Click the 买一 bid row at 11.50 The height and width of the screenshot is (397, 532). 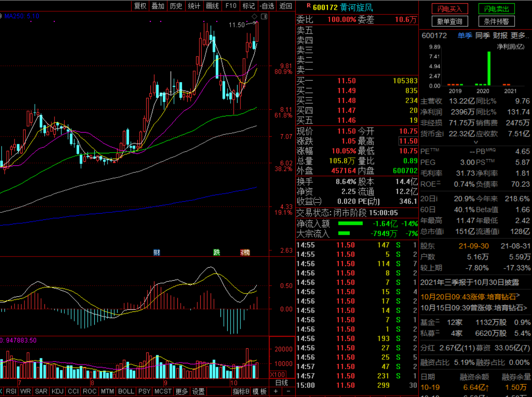tap(357, 81)
